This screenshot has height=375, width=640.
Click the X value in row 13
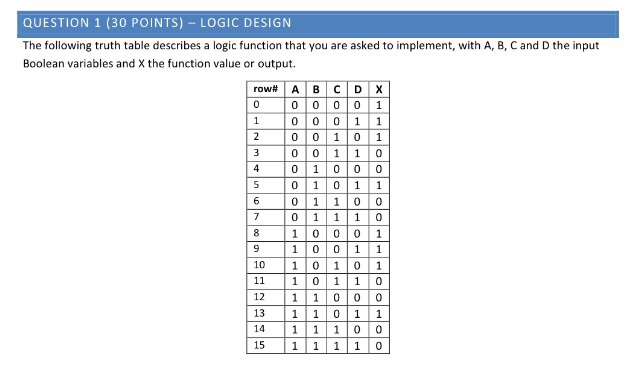click(x=379, y=313)
